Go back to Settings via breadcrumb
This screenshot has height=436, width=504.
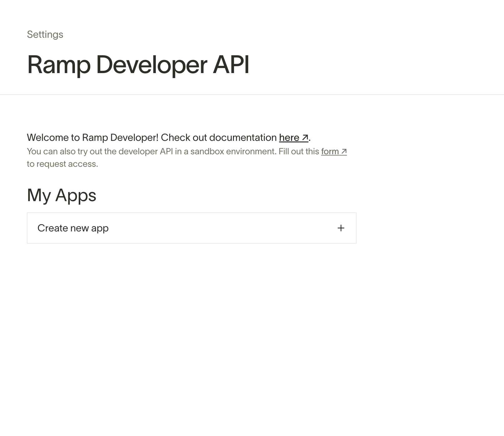pos(45,34)
